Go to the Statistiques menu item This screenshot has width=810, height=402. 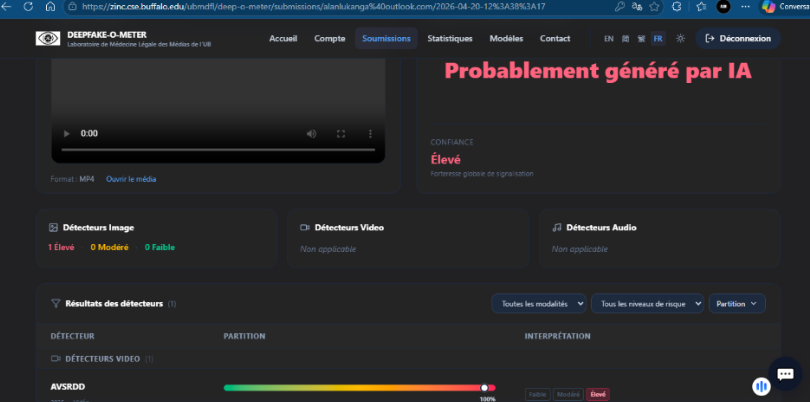click(x=449, y=39)
